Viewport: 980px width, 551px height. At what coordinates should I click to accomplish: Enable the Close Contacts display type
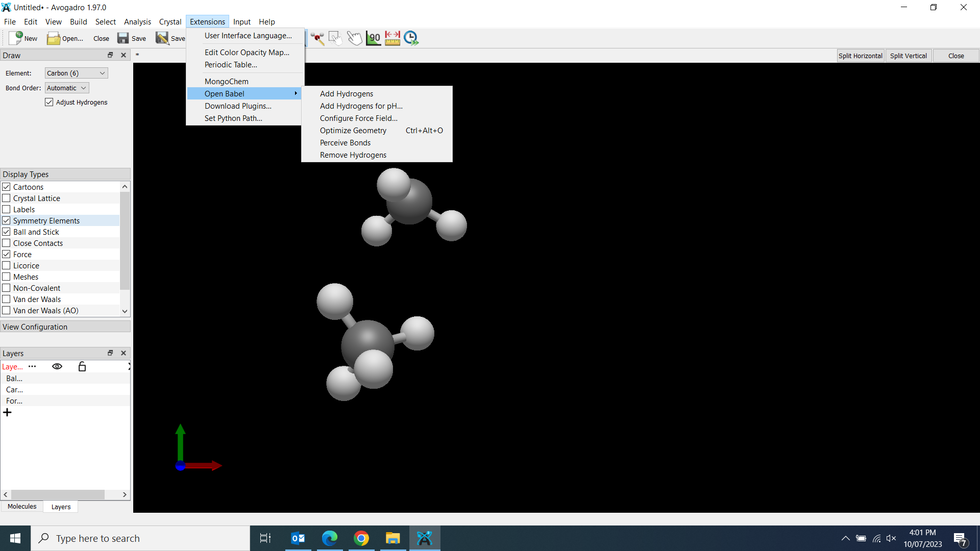click(x=6, y=243)
